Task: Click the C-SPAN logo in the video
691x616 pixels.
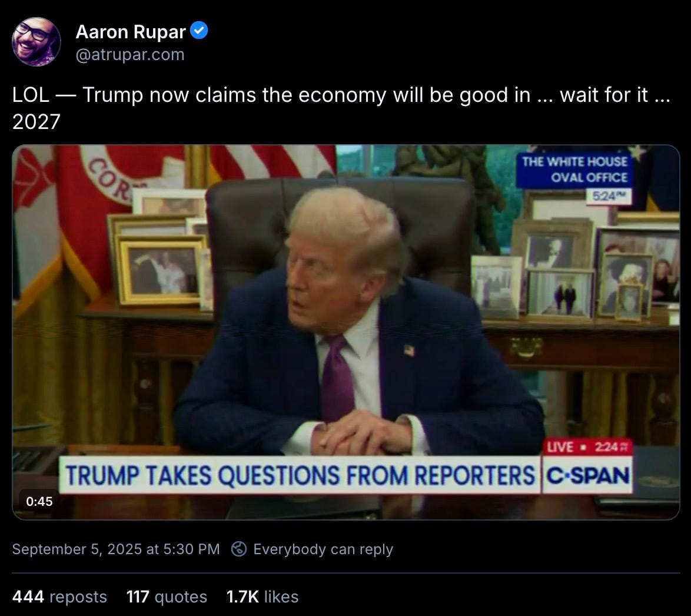Action: click(587, 475)
